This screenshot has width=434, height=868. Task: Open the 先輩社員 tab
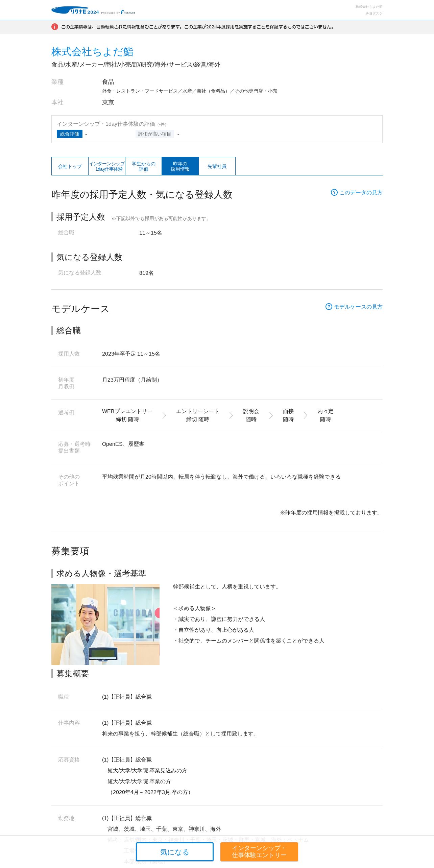tap(217, 166)
